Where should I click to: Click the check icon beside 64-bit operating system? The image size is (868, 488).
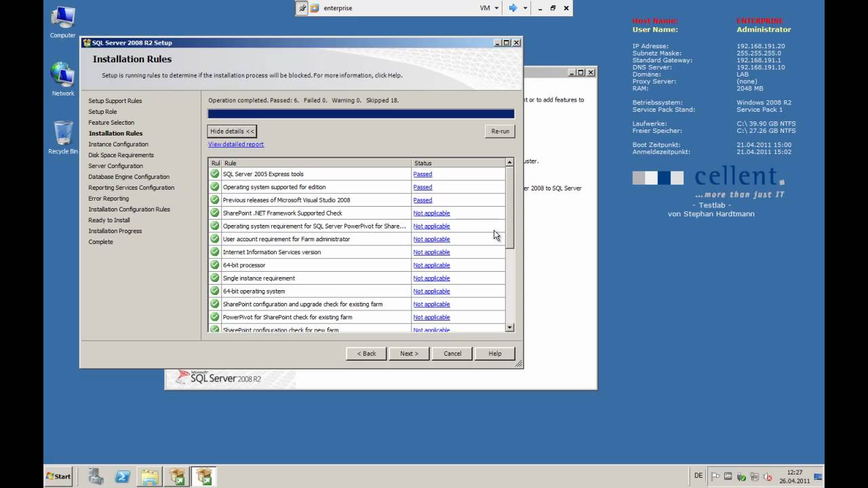pyautogui.click(x=215, y=291)
